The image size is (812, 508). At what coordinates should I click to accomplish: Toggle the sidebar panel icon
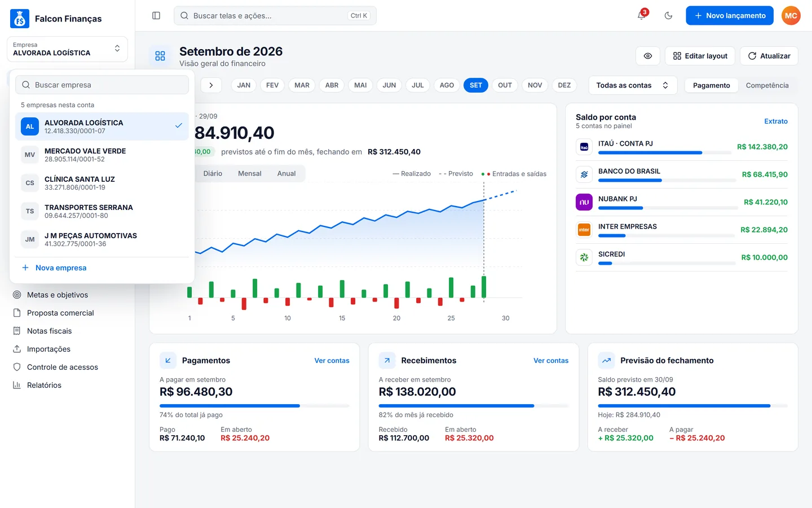point(156,16)
